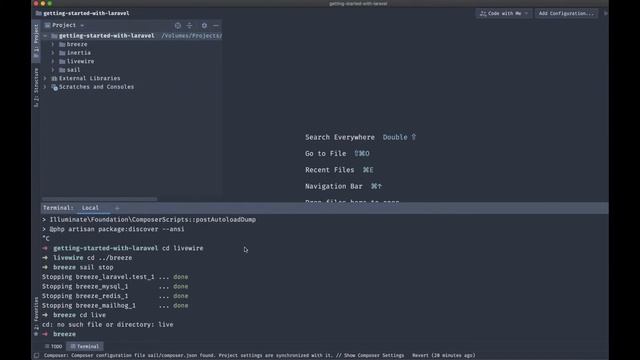This screenshot has height=360, width=640.
Task: Expand the breeze folder
Action: point(53,44)
